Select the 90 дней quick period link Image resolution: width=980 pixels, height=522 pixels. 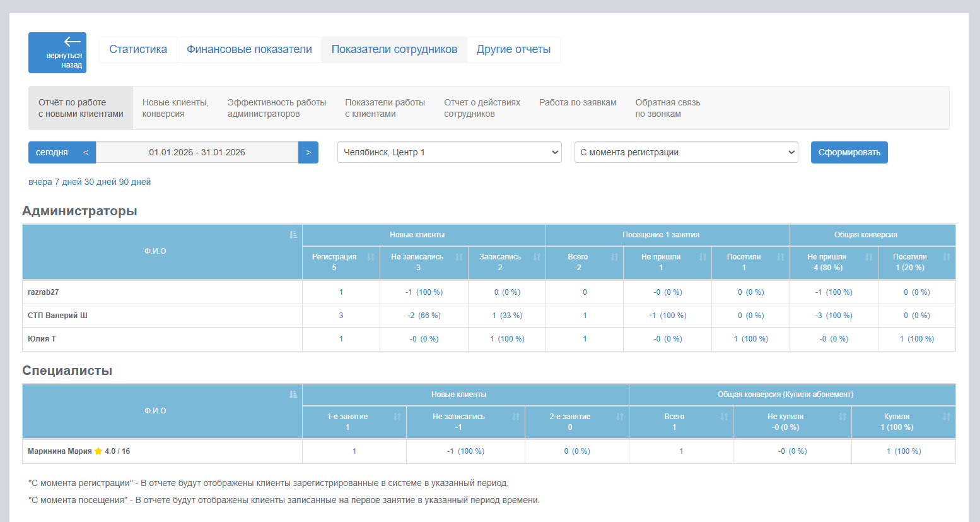135,182
